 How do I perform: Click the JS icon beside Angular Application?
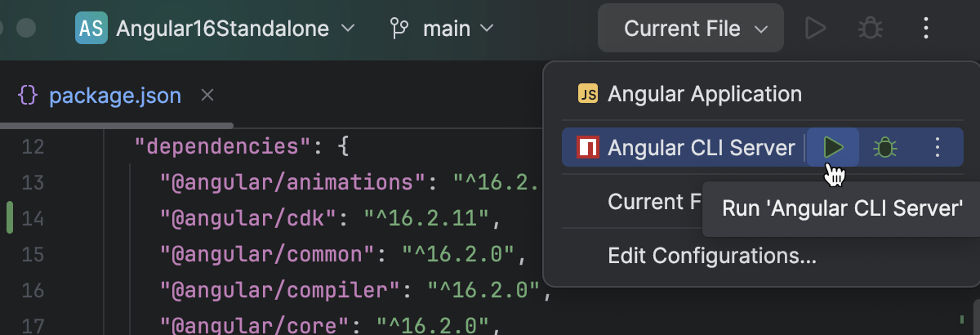pyautogui.click(x=587, y=94)
